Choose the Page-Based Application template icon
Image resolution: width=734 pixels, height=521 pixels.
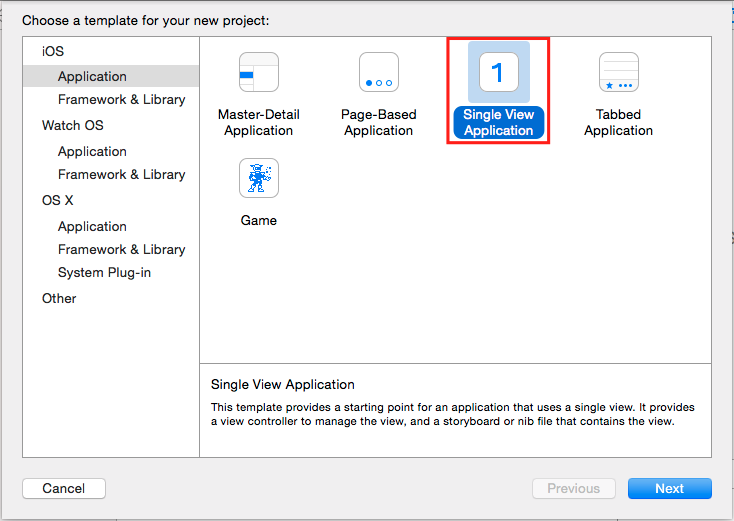point(379,72)
